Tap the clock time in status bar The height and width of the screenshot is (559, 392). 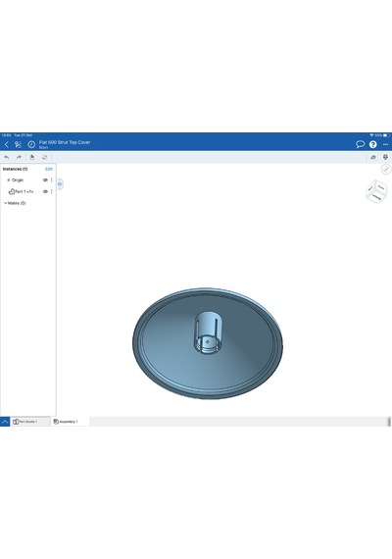[x=6, y=135]
